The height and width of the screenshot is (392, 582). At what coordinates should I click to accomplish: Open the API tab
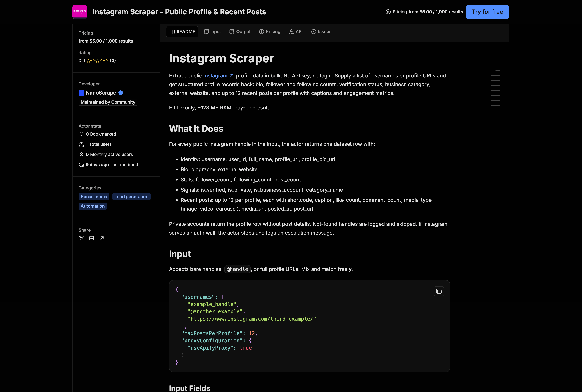pyautogui.click(x=296, y=31)
